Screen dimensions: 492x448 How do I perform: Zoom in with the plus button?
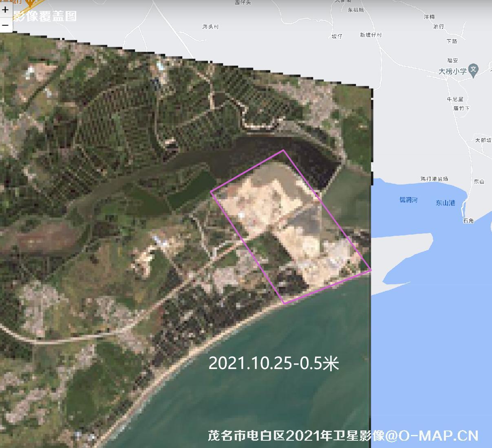tap(5, 10)
